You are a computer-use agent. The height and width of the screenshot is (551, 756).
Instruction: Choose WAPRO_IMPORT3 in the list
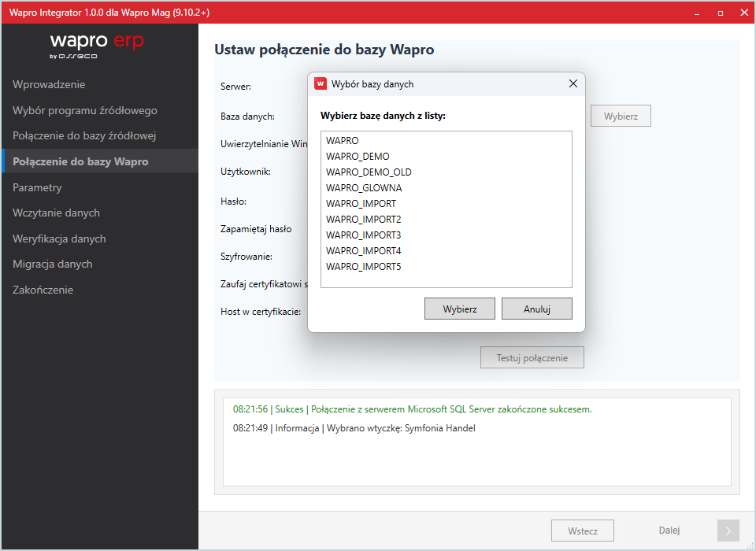coord(363,235)
